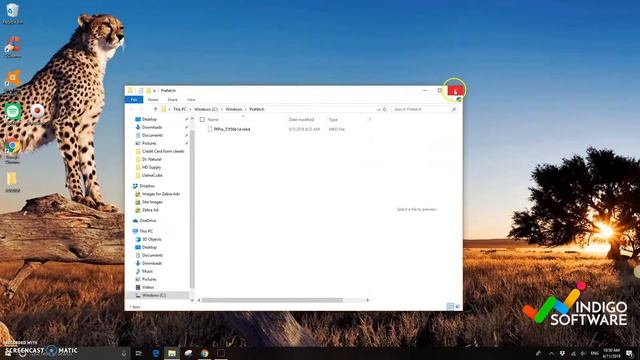Sort by the Date modified column

coord(301,120)
